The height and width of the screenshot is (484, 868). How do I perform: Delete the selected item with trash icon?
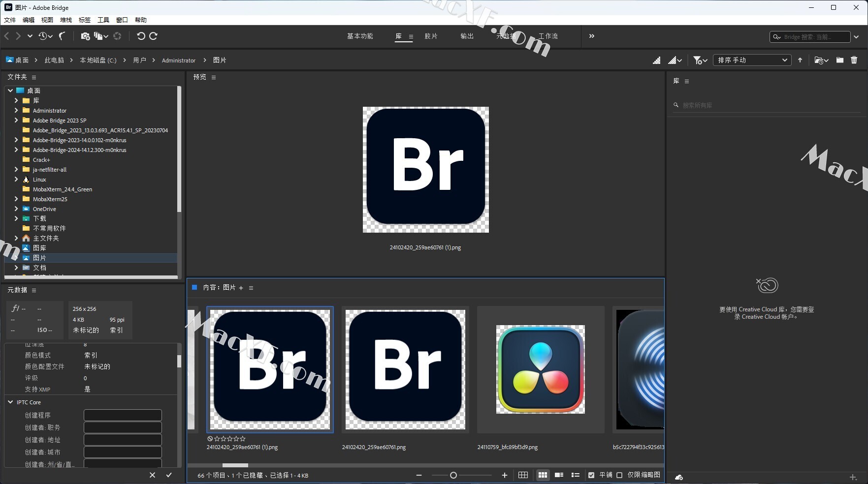pos(854,60)
